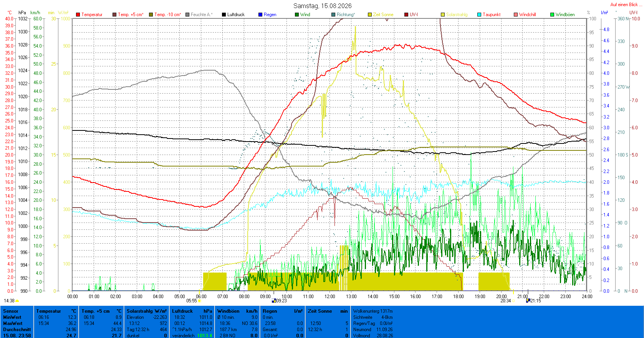Click the '18:00' label on the time axis
Viewport: 644px width, 338px height.
(x=459, y=296)
